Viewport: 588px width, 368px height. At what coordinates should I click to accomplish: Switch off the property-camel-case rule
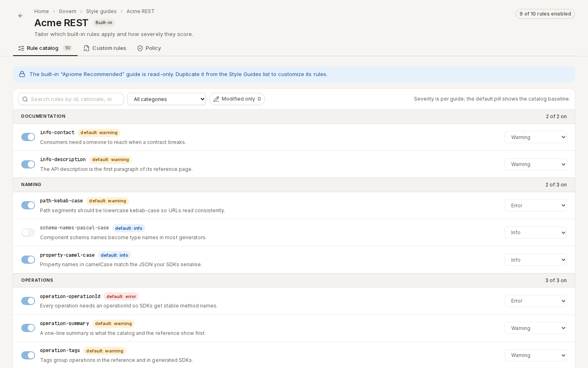tap(28, 260)
